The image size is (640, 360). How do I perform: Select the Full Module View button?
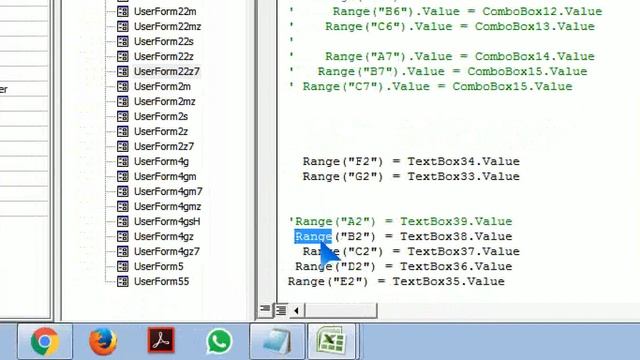coord(281,310)
